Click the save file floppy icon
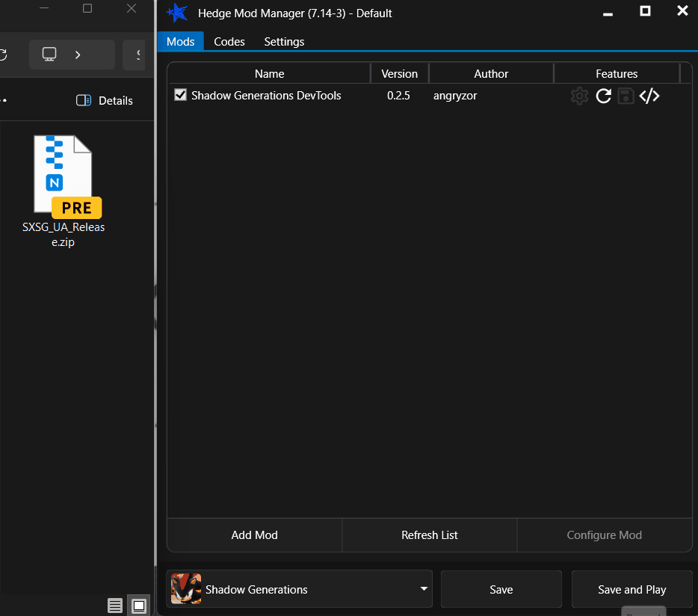The height and width of the screenshot is (616, 698). coord(626,96)
